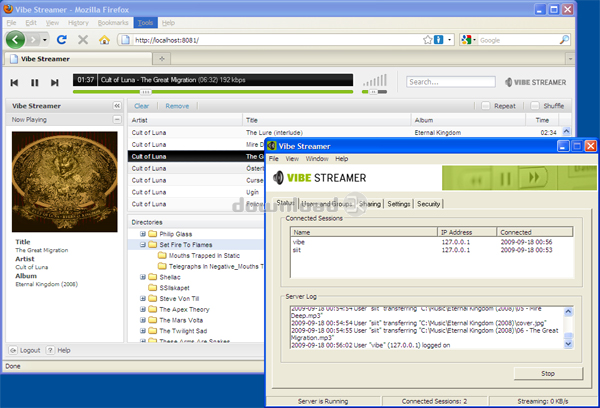This screenshot has width=600, height=408.
Task: Minimize the Now Playing section
Action: (x=117, y=119)
